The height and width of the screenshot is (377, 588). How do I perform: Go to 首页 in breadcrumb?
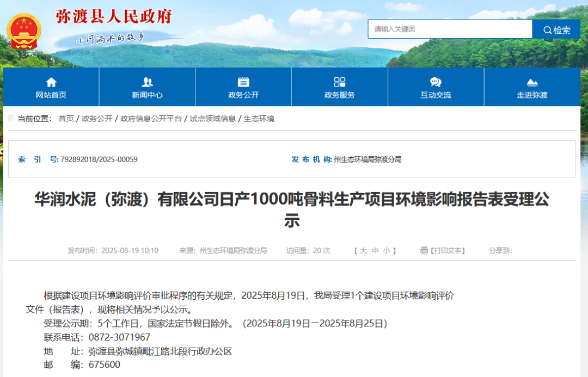point(66,119)
